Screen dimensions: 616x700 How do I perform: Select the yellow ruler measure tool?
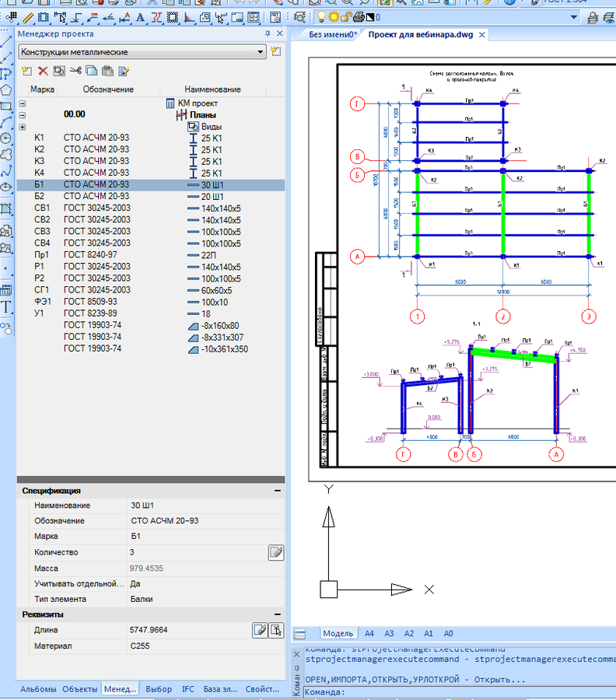(28, 17)
